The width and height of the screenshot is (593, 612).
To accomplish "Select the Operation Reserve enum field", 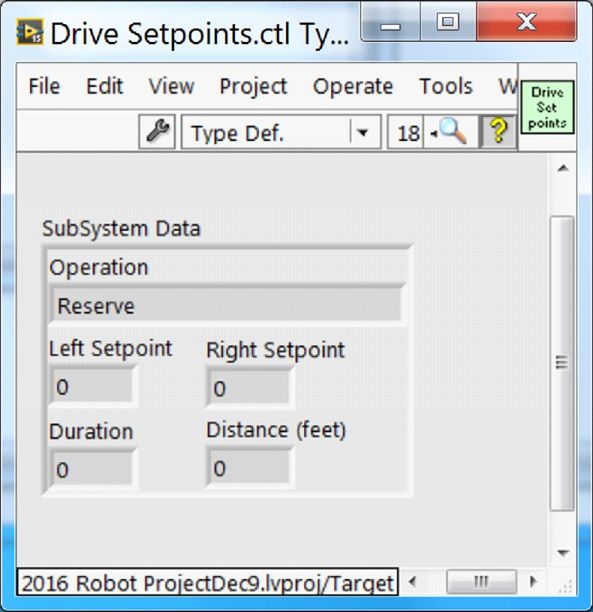I will click(226, 305).
